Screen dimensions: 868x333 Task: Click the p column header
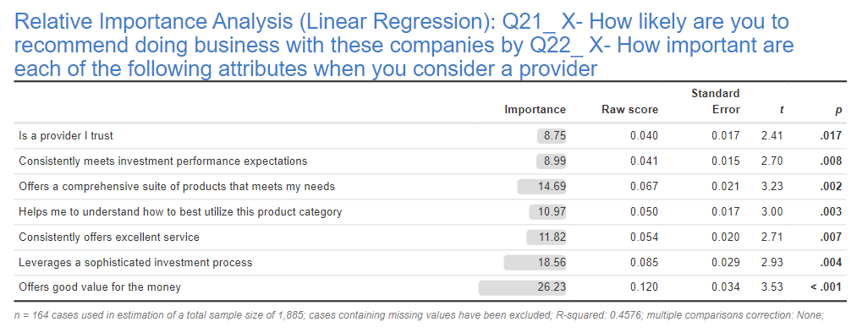pos(838,111)
